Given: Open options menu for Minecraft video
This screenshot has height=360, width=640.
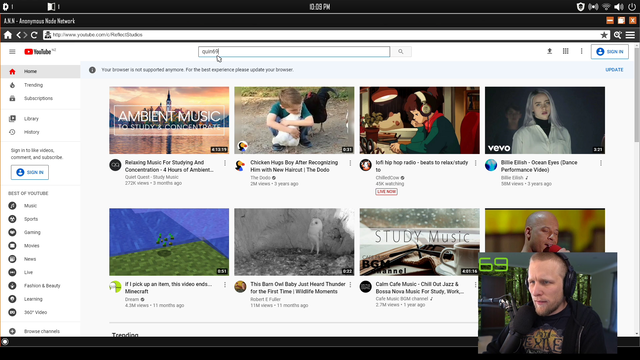Looking at the screenshot, I should 225,284.
